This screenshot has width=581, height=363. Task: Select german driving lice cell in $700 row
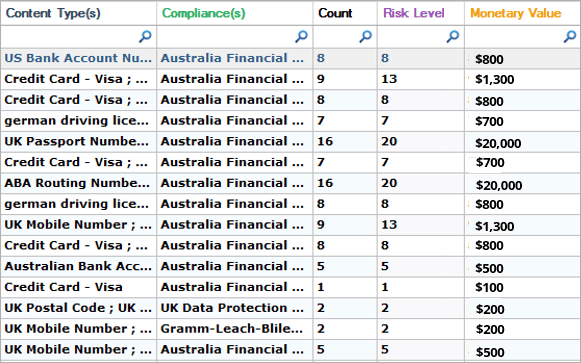tap(79, 121)
